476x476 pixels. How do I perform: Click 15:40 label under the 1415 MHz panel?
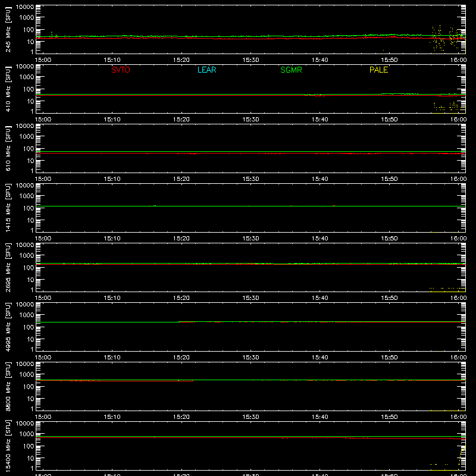point(320,239)
